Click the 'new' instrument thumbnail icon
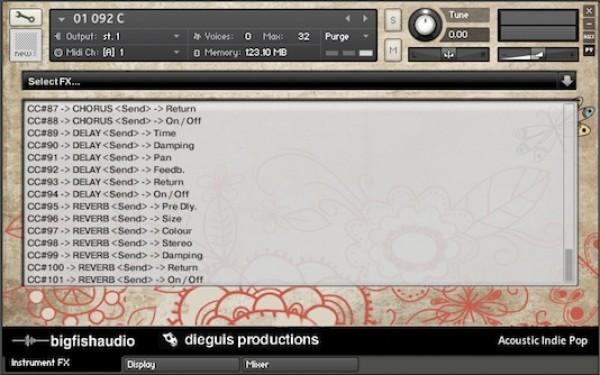This screenshot has height=375, width=600. point(26,45)
